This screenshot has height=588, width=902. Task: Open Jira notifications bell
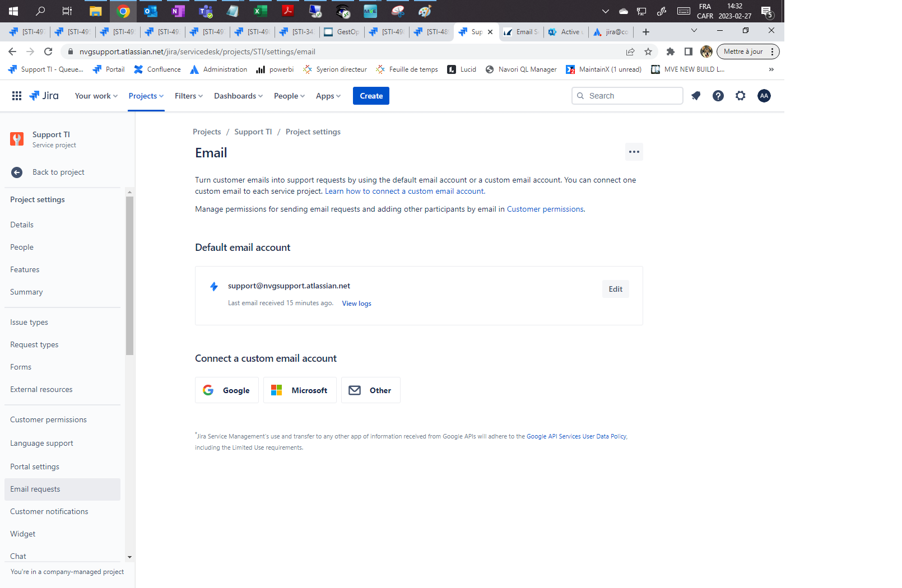[x=695, y=95]
